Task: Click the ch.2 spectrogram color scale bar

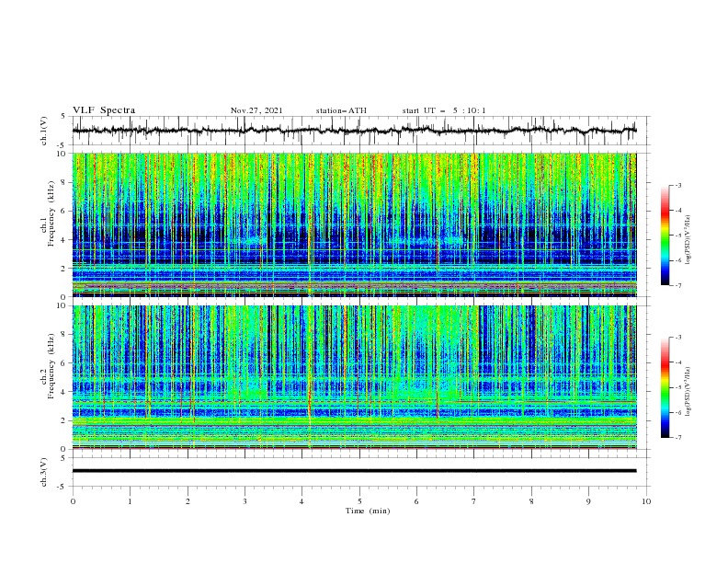Action: coord(665,387)
